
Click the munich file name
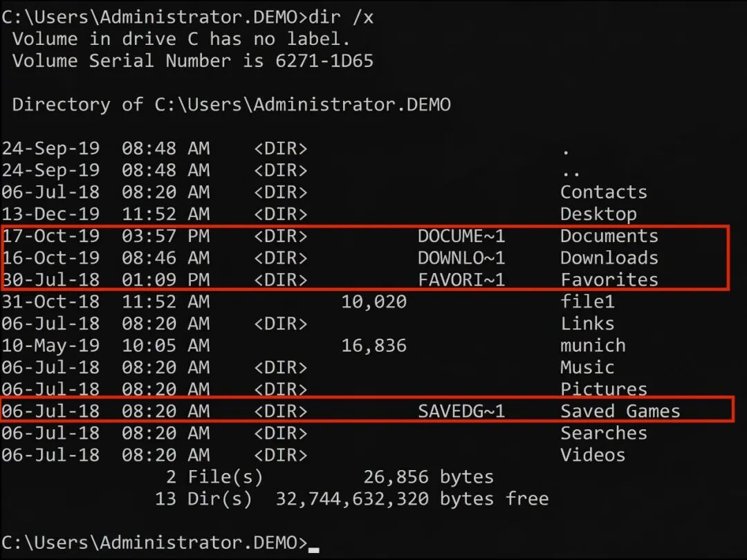[593, 346]
